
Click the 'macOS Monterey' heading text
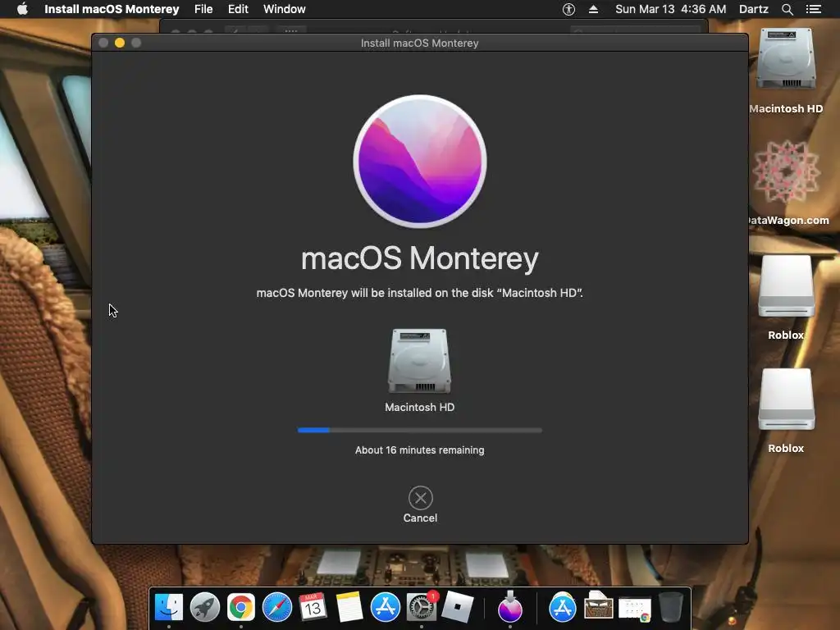(x=420, y=258)
